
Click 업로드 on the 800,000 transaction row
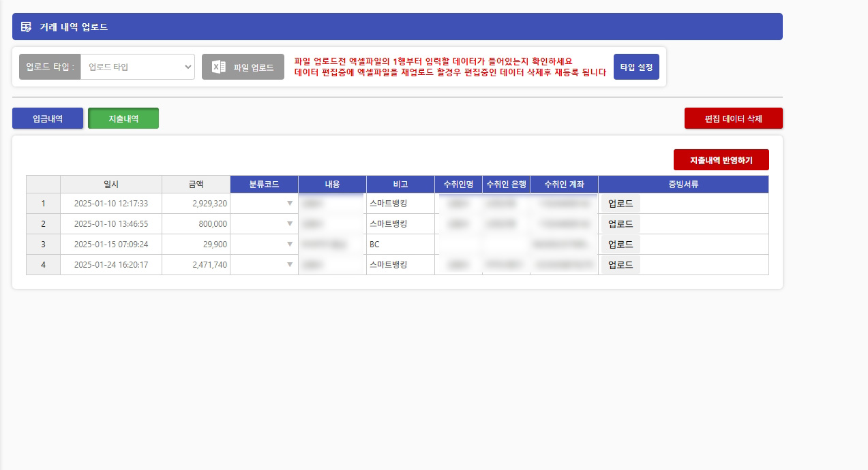pos(620,223)
